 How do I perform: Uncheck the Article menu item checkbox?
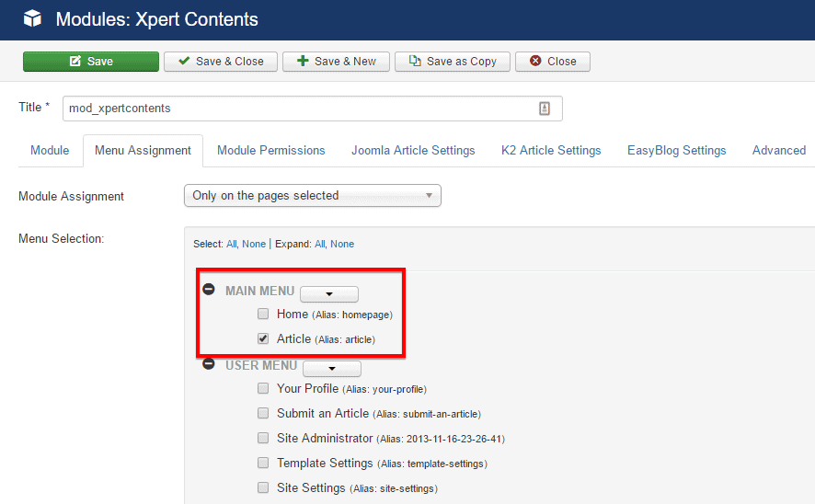[x=263, y=339]
